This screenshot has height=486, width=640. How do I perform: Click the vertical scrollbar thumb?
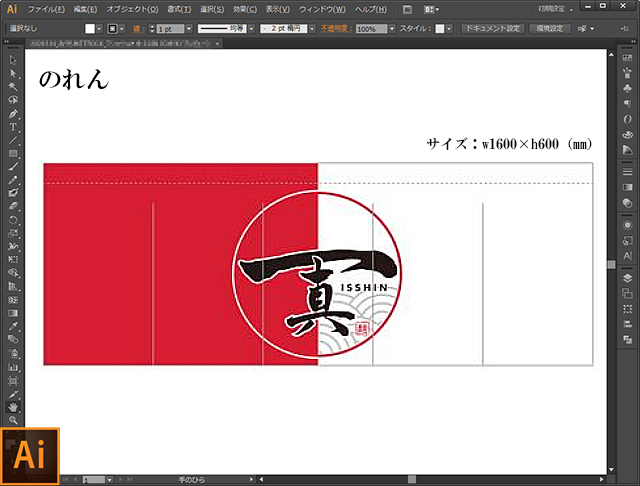(x=611, y=264)
